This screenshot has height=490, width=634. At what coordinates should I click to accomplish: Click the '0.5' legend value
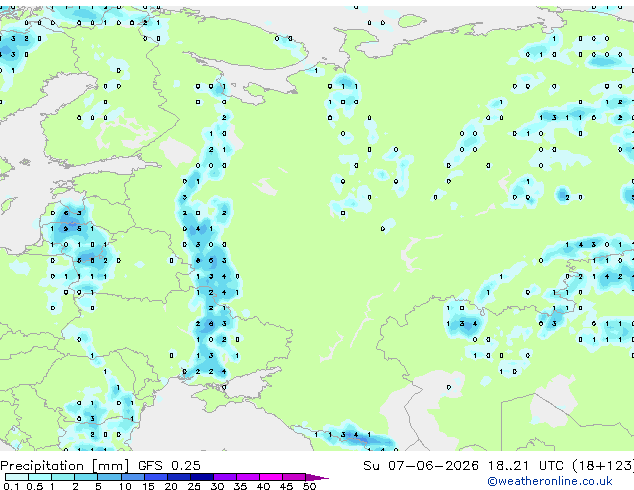34,486
